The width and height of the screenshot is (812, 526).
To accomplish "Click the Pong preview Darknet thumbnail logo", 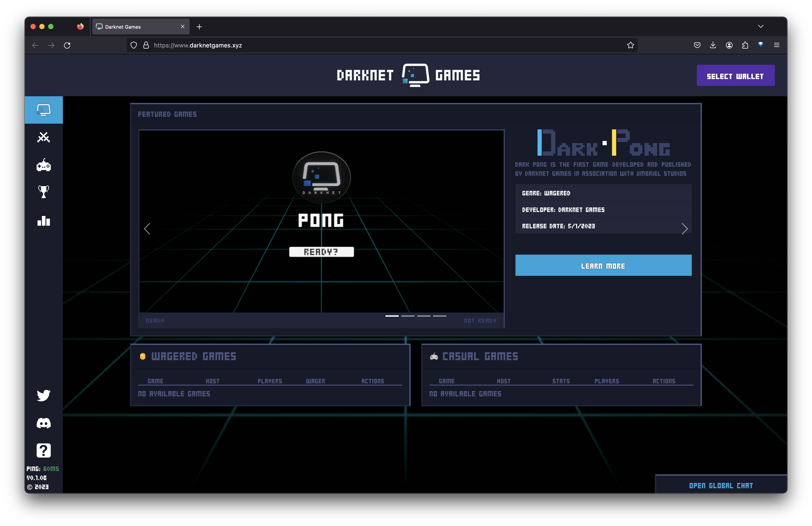I will click(321, 178).
